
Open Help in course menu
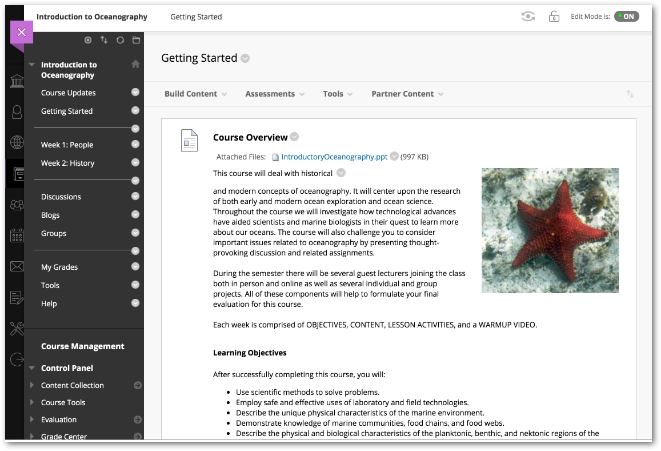[x=49, y=303]
